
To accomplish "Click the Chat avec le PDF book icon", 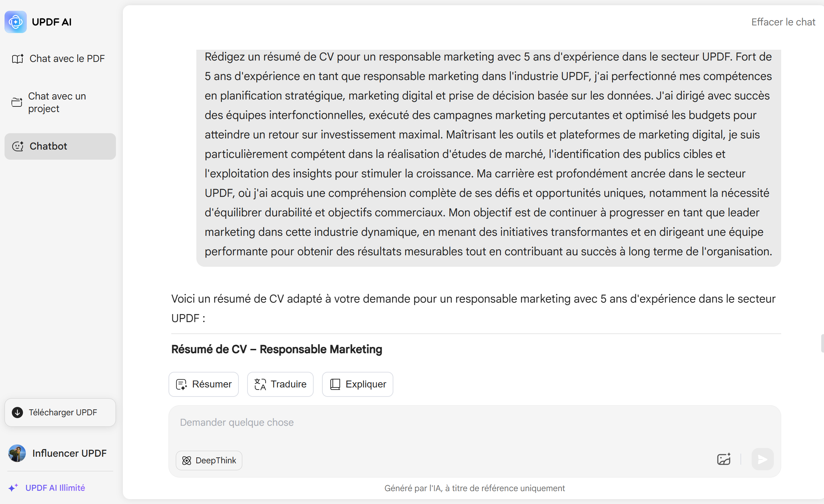I will click(17, 59).
